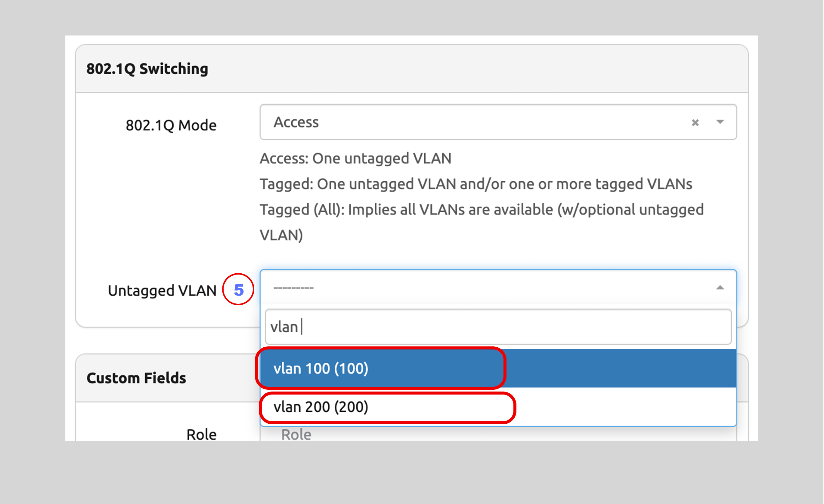This screenshot has width=824, height=504.
Task: Click the Custom Fields section header
Action: pyautogui.click(x=136, y=378)
